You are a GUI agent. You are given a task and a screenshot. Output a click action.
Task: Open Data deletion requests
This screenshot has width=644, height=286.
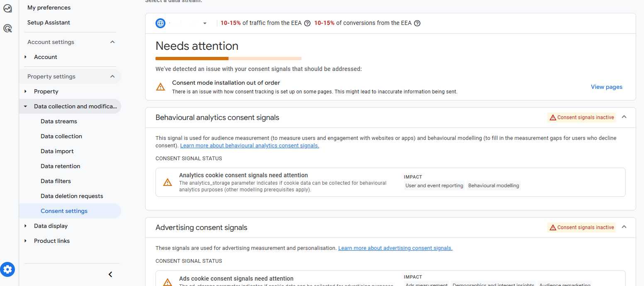(72, 196)
